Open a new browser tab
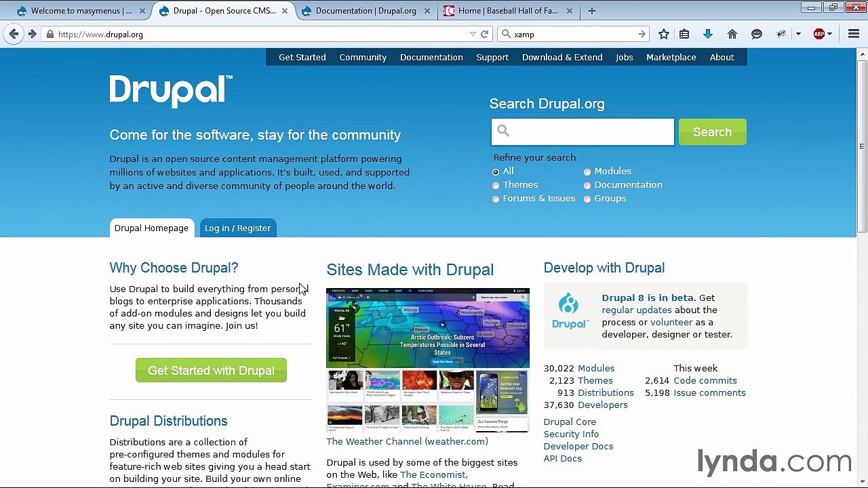The height and width of the screenshot is (488, 868). [x=592, y=11]
